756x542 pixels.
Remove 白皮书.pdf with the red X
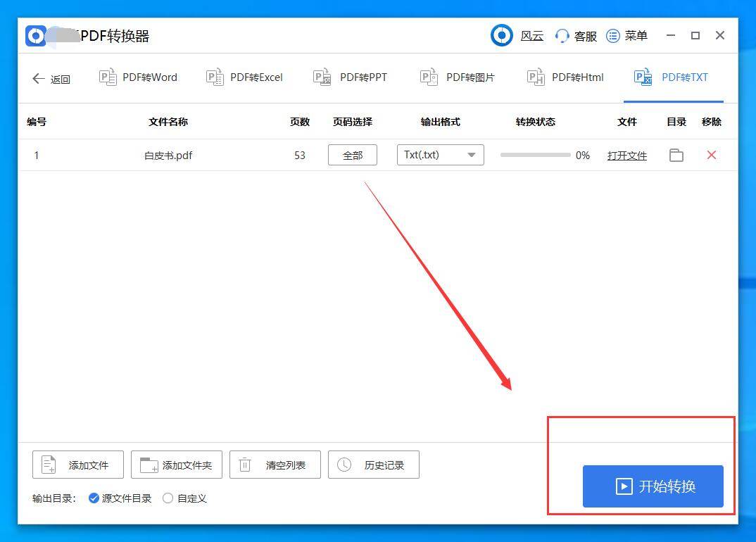tap(711, 155)
